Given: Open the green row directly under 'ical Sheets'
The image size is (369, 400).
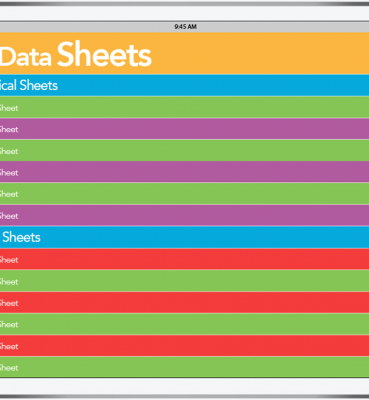Looking at the screenshot, I should [x=184, y=107].
